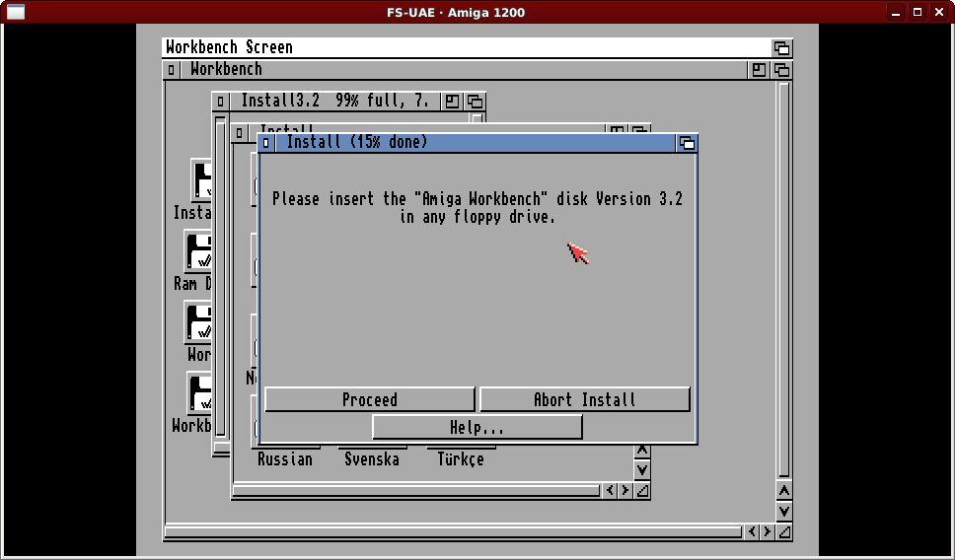Click Install3.2 99% full title text

point(335,101)
